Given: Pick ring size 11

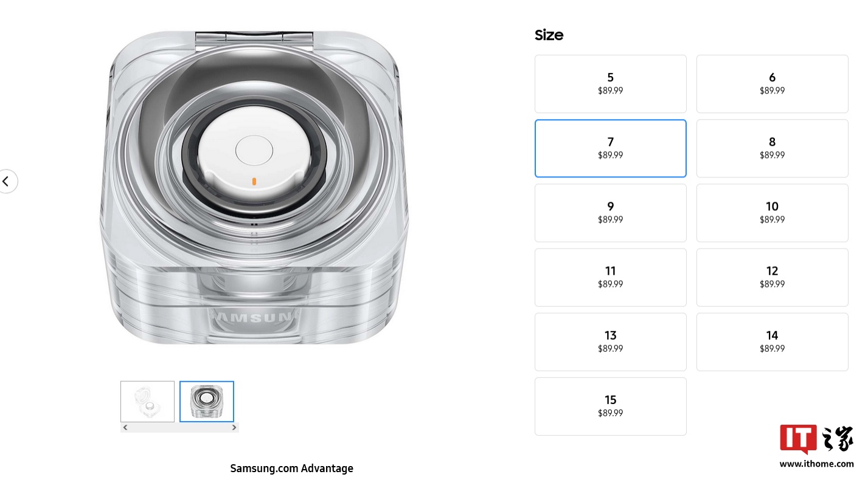Looking at the screenshot, I should [x=610, y=277].
